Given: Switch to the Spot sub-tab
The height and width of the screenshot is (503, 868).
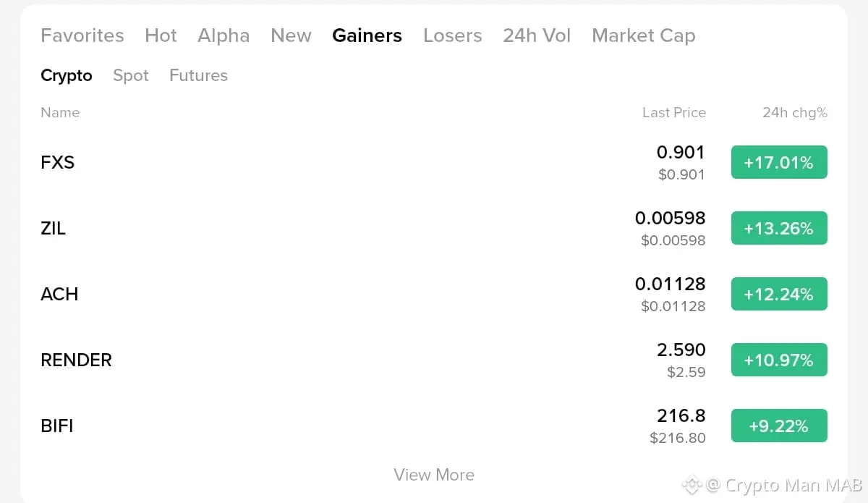Looking at the screenshot, I should click(131, 75).
